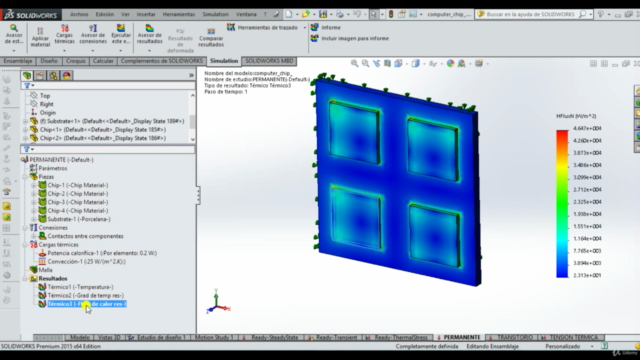640x360 pixels.
Task: Open Asesor de conexiones tool
Action: coord(93,34)
